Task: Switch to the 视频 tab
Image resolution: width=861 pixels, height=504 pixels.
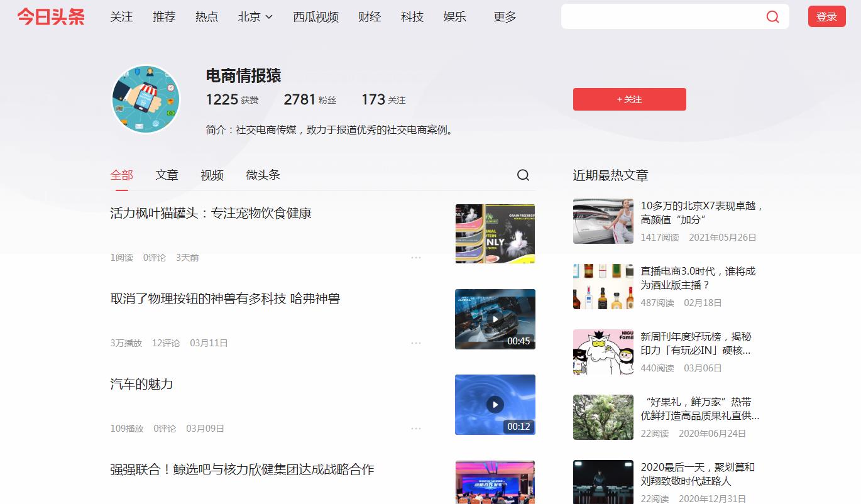Action: point(212,175)
